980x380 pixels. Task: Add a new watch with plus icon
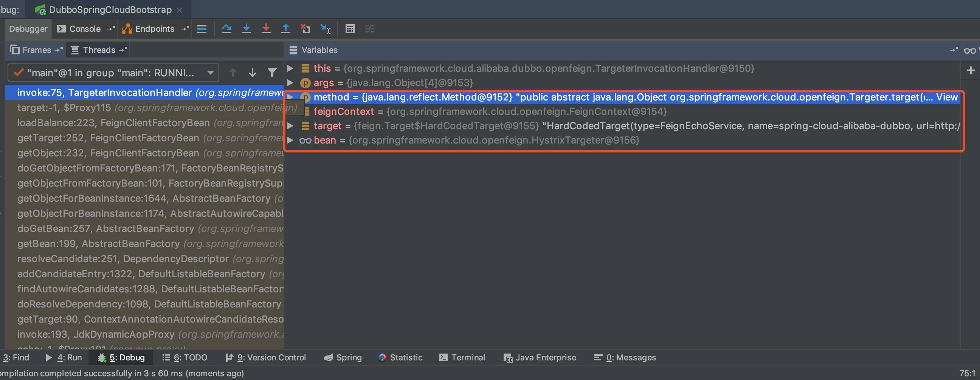pos(971,70)
